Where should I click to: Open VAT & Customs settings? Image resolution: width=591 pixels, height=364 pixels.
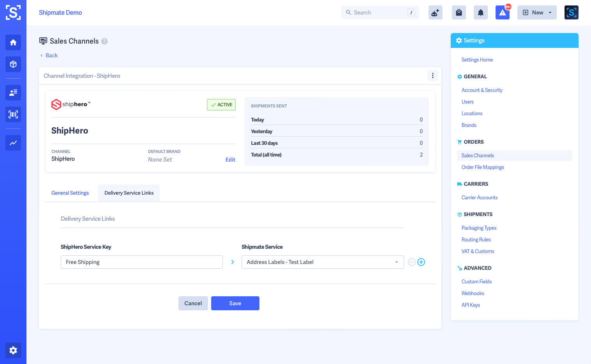tap(478, 251)
